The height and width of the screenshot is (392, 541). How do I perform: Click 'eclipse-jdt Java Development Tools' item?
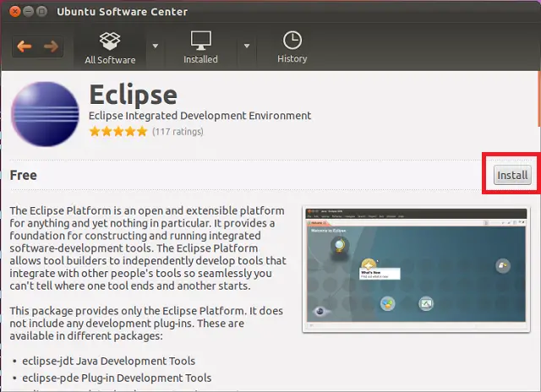[109, 361]
